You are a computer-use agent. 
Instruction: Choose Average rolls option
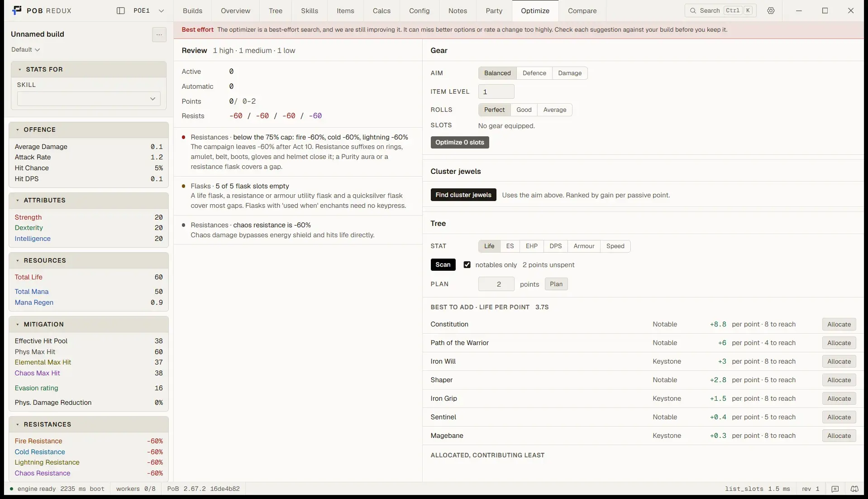[x=554, y=110]
